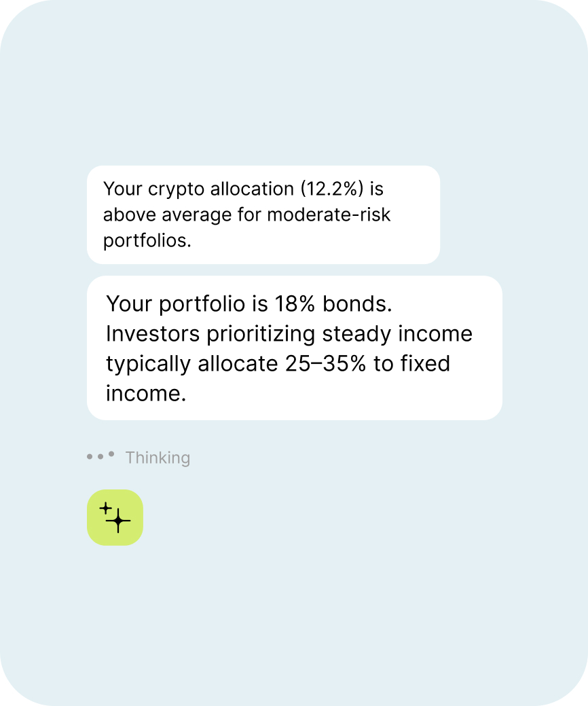Click the first dot of thinking animation

(x=90, y=457)
